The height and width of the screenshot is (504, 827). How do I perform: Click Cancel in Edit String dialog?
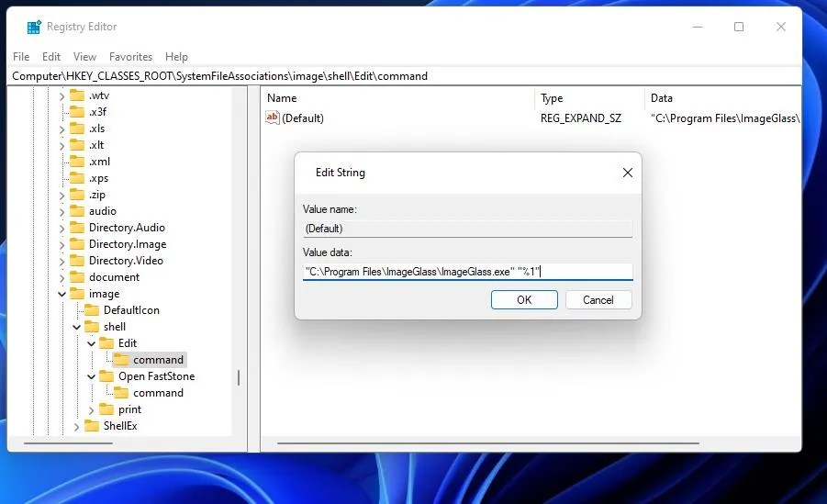click(x=598, y=300)
